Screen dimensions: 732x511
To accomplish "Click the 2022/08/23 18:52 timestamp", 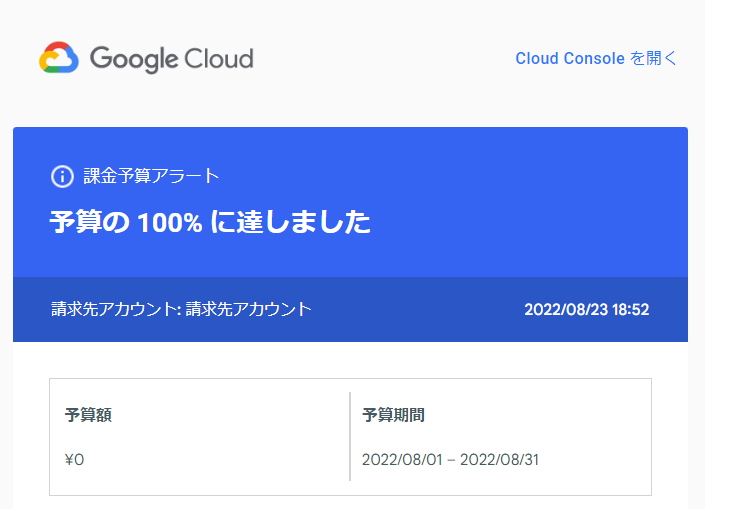I will click(x=587, y=309).
